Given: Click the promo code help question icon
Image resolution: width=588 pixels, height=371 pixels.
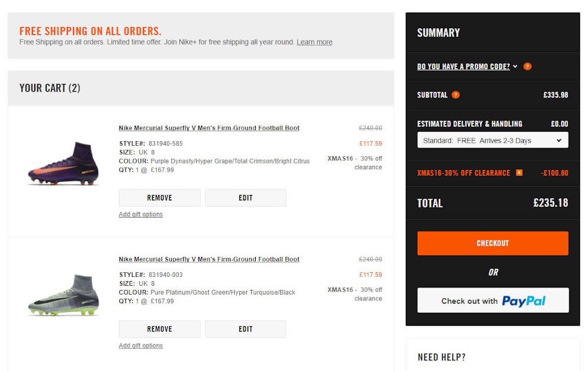Looking at the screenshot, I should coord(527,66).
